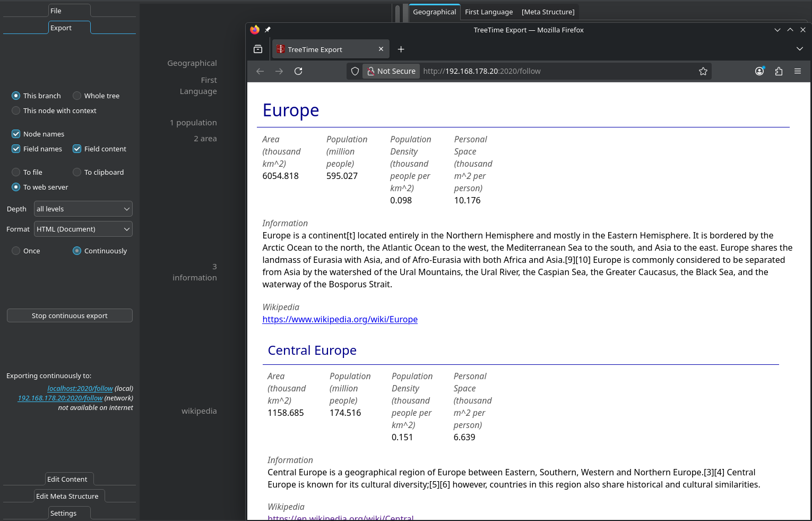Bookmark this page with the star icon
This screenshot has width=812, height=521.
[703, 71]
